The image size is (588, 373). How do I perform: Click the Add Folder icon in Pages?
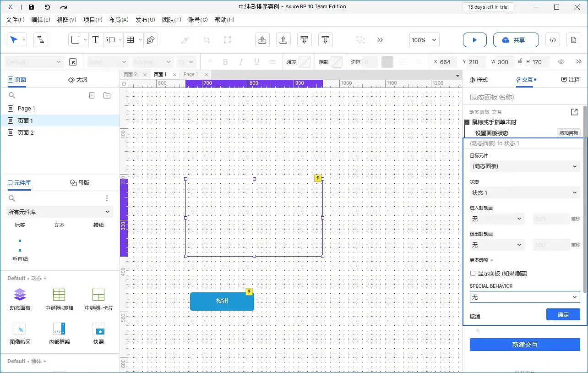[107, 95]
